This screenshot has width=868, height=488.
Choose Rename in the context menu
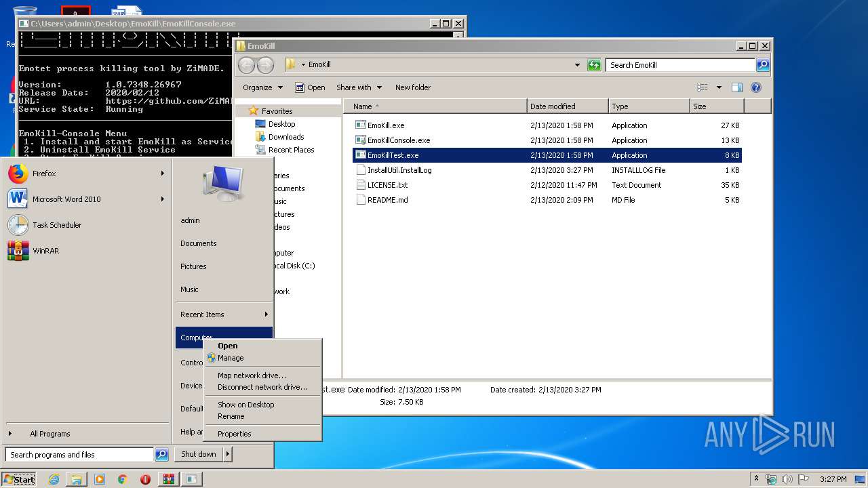262,416
